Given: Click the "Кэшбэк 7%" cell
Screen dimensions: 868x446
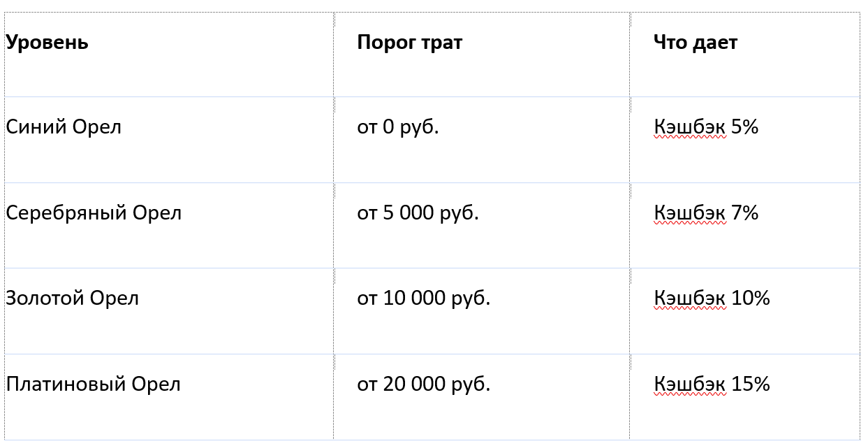Looking at the screenshot, I should point(706,213).
